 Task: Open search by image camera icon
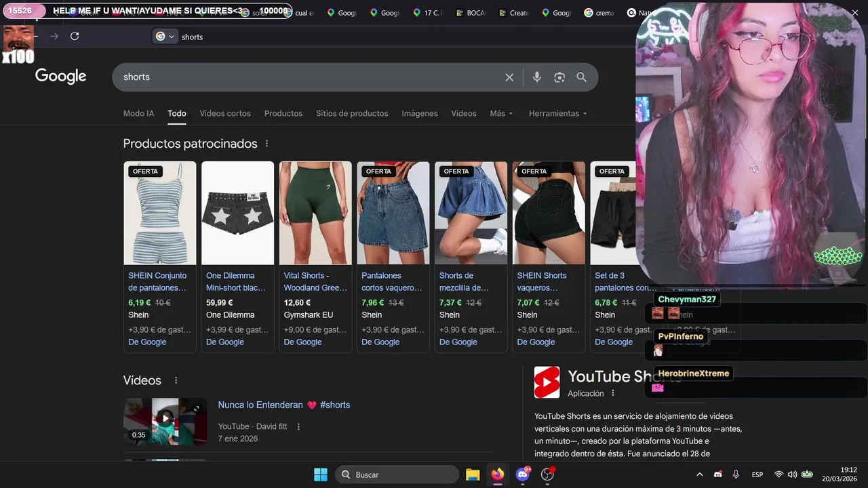point(559,77)
